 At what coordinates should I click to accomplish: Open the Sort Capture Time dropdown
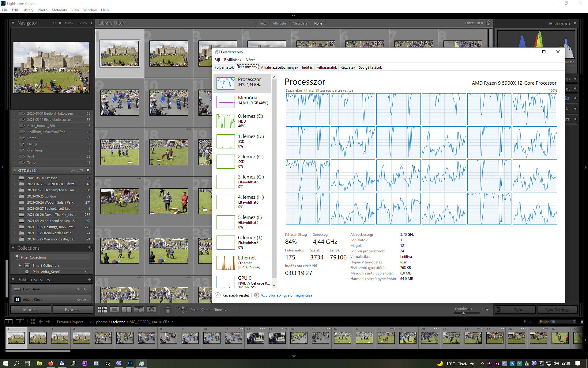(x=214, y=310)
